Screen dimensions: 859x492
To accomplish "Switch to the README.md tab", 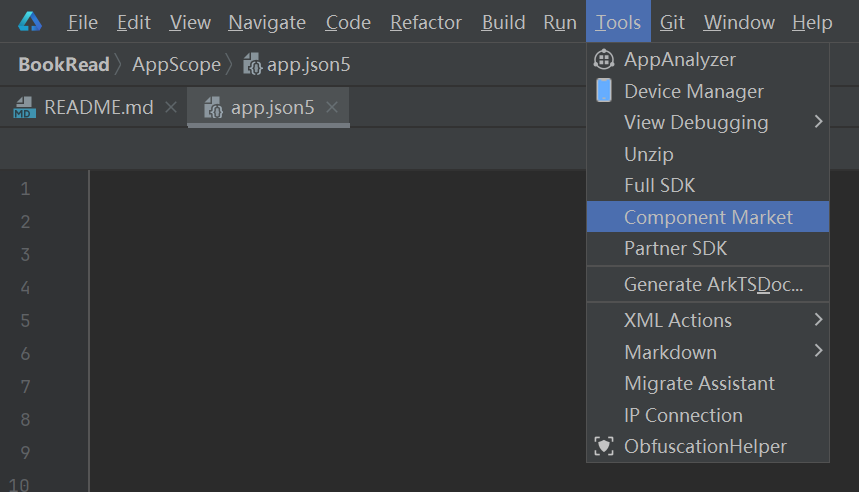I will coord(98,108).
